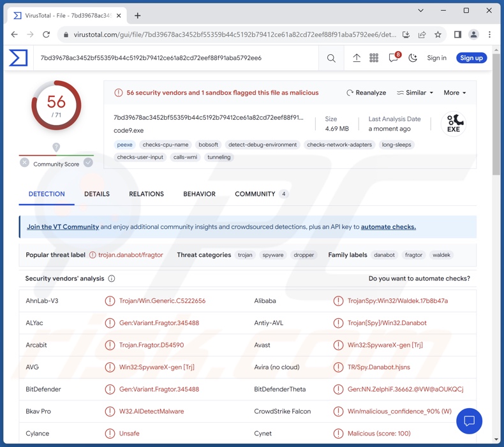Click the community score question marker

[56, 147]
